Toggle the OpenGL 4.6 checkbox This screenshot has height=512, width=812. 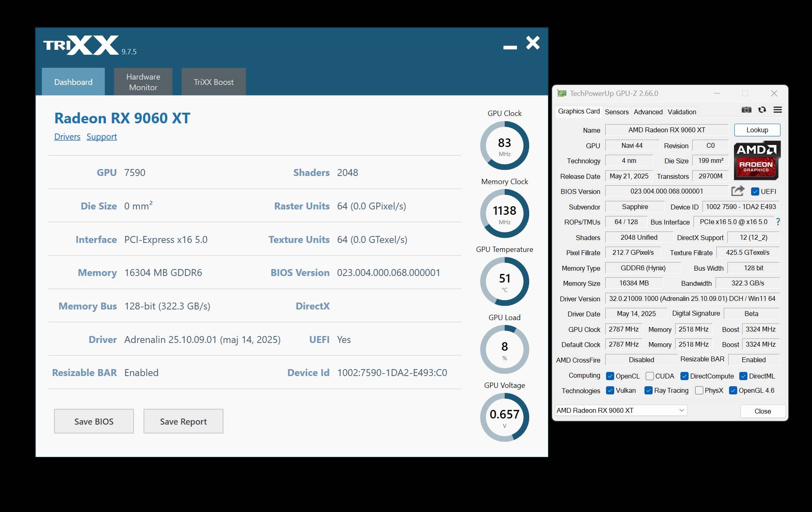tap(733, 390)
